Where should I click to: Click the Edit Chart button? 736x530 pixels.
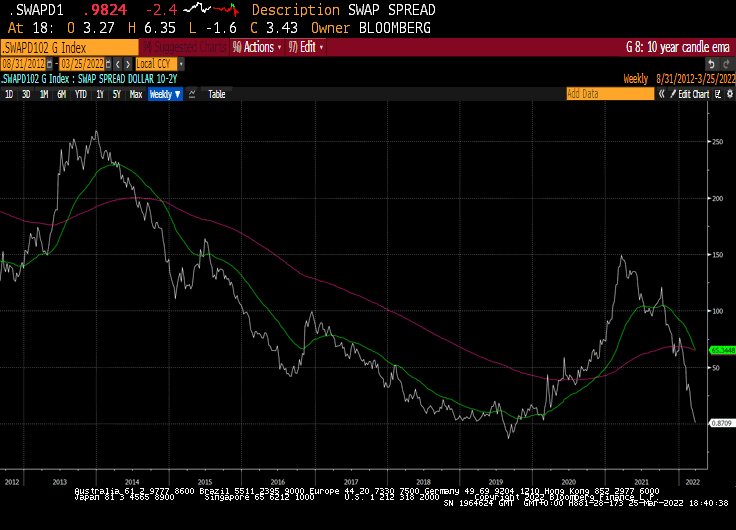(x=690, y=94)
